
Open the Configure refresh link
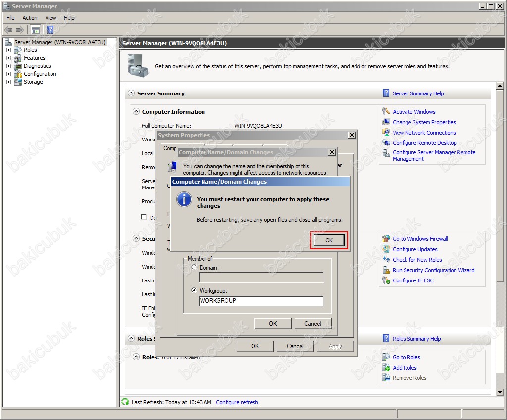pos(237,402)
